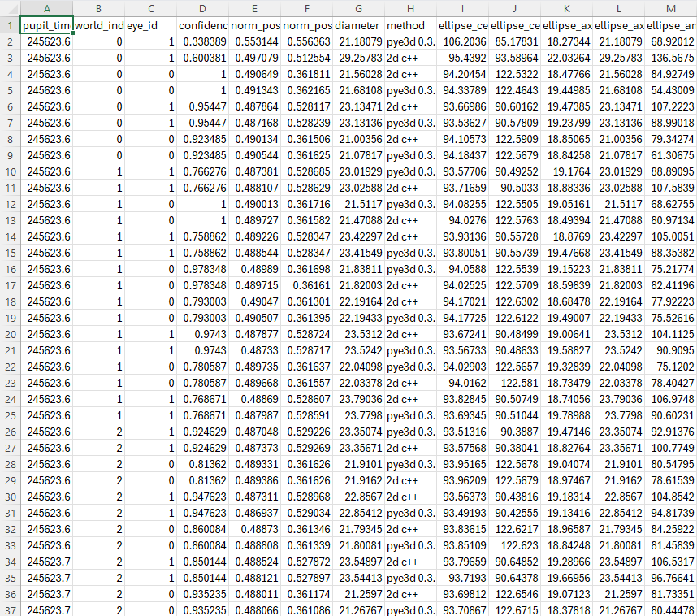The image size is (697, 616).
Task: Select cell D2 containing 0.338389
Action: point(202,41)
